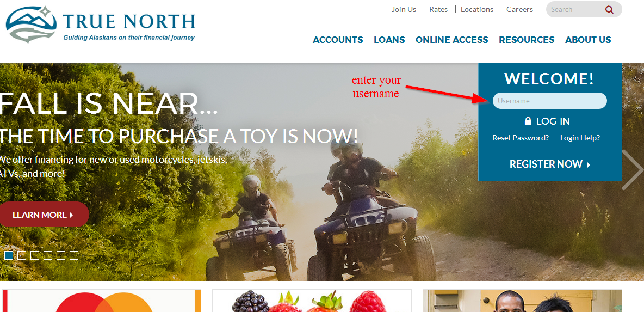The height and width of the screenshot is (312, 644).
Task: Select the second carousel slide indicator
Action: pyautogui.click(x=22, y=255)
